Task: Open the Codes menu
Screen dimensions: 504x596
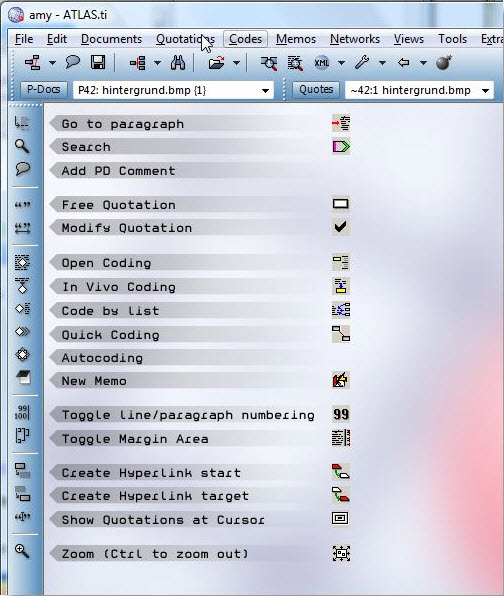Action: pyautogui.click(x=246, y=39)
